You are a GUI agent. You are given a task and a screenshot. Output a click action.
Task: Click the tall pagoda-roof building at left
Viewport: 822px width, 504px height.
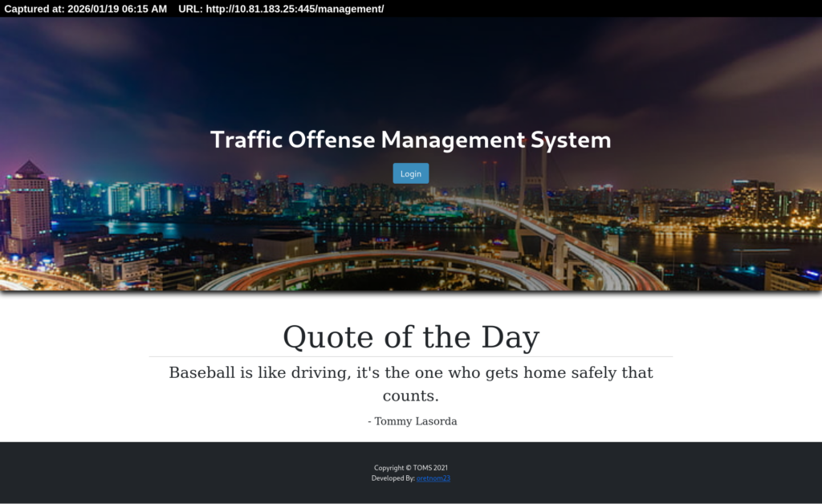point(30,207)
